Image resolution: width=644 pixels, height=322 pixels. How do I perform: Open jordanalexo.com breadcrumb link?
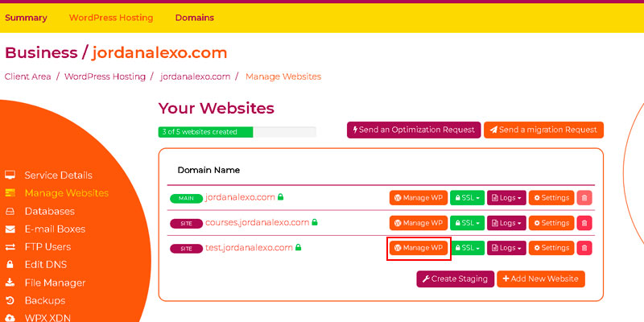coord(195,76)
